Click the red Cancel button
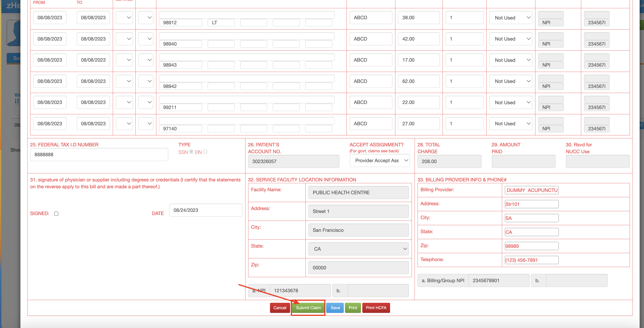 coord(280,308)
